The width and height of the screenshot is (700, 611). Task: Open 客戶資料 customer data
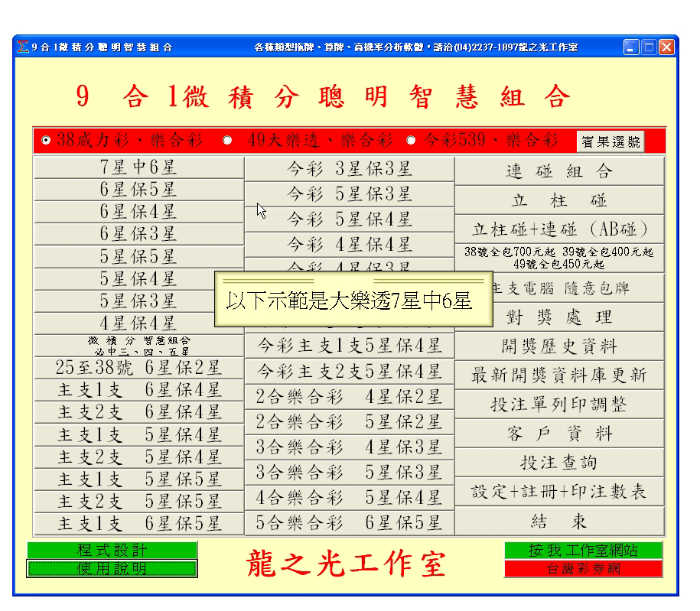(559, 434)
